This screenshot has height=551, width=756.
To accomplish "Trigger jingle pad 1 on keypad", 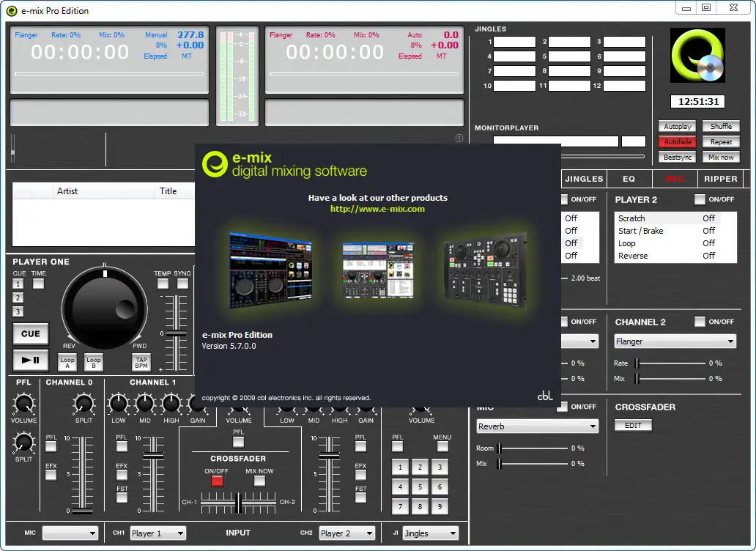I will (x=400, y=467).
